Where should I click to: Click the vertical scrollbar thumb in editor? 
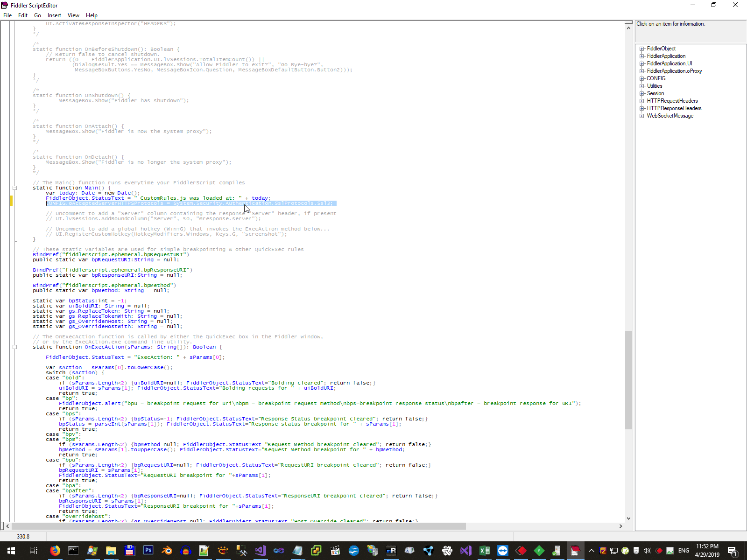[628, 379]
